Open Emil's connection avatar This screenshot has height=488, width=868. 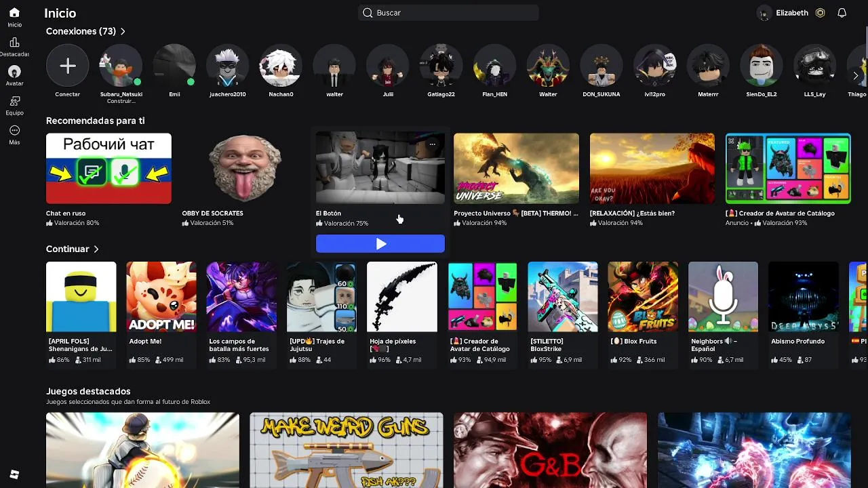(x=174, y=66)
